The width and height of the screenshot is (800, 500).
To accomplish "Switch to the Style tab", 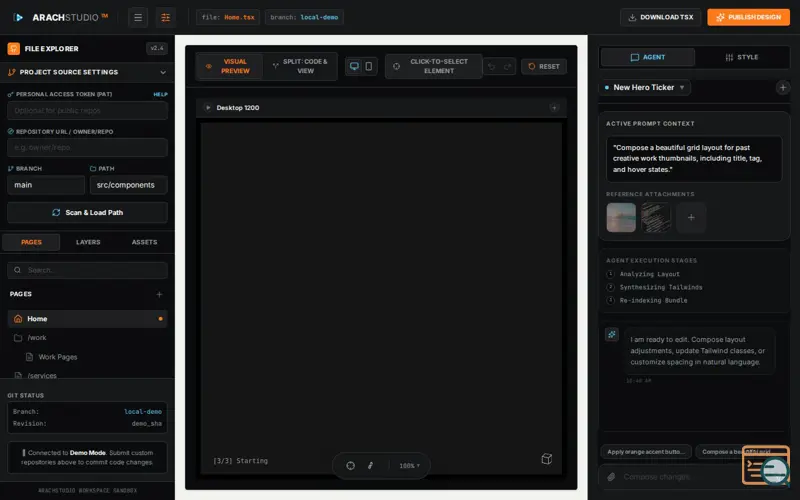I will click(742, 57).
